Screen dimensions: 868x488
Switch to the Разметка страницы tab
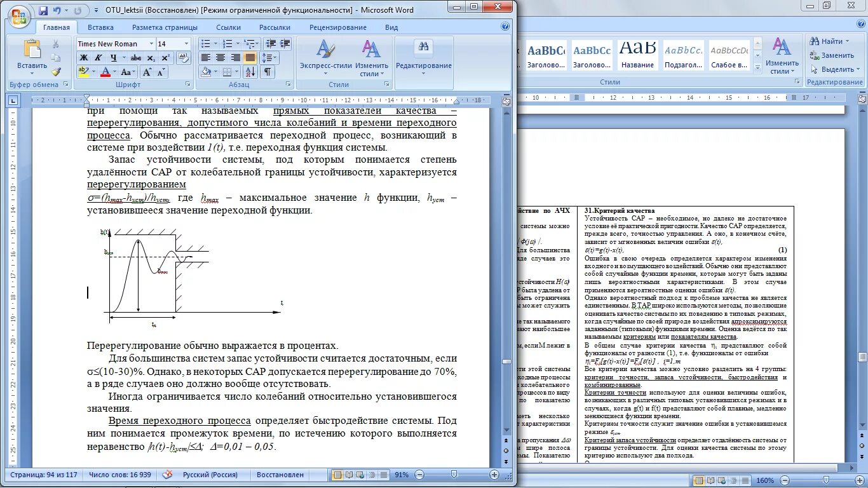(165, 27)
